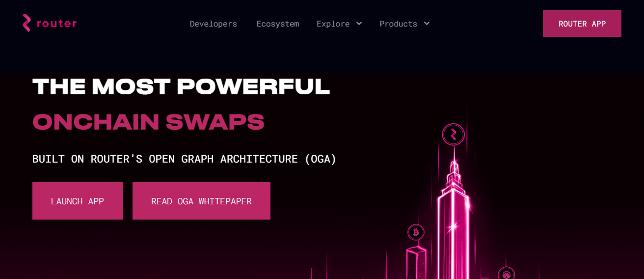This screenshot has width=644, height=279.
Task: Click the Router coin icon above the tower
Action: point(453,134)
